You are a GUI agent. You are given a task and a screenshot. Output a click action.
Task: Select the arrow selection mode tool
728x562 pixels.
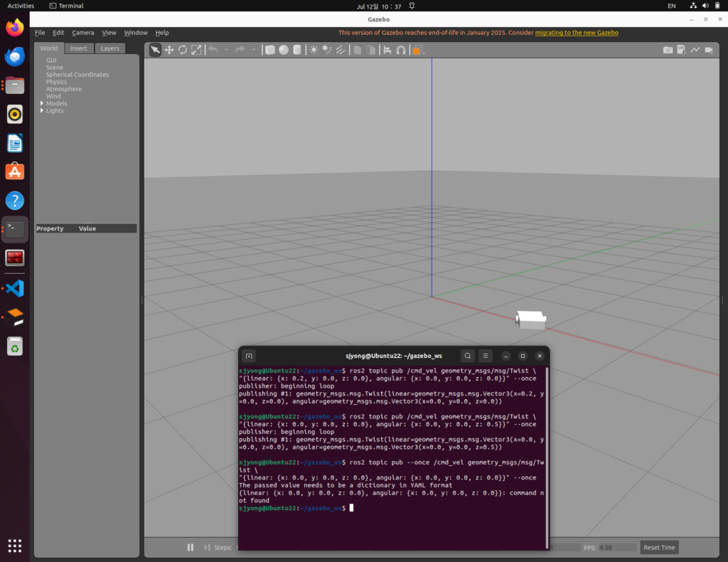tap(155, 50)
